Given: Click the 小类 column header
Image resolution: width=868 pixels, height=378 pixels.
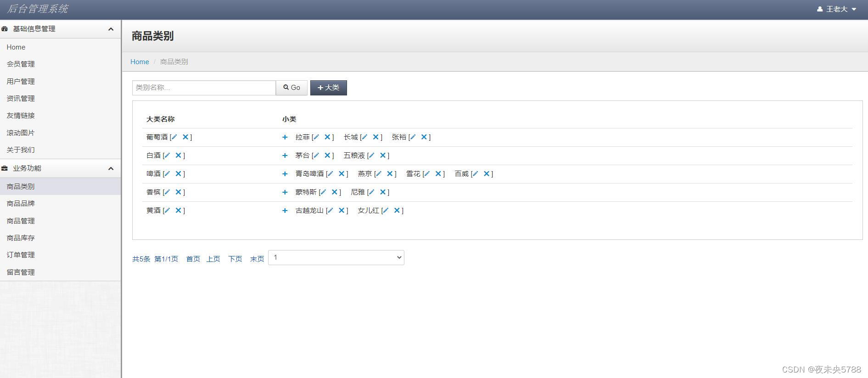Looking at the screenshot, I should [289, 119].
